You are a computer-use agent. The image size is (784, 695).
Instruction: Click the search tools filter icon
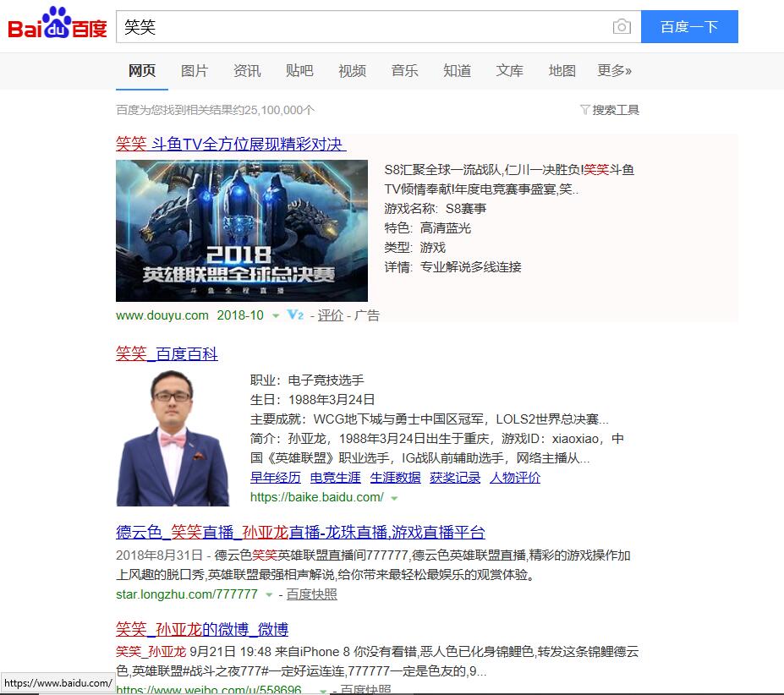pos(584,110)
